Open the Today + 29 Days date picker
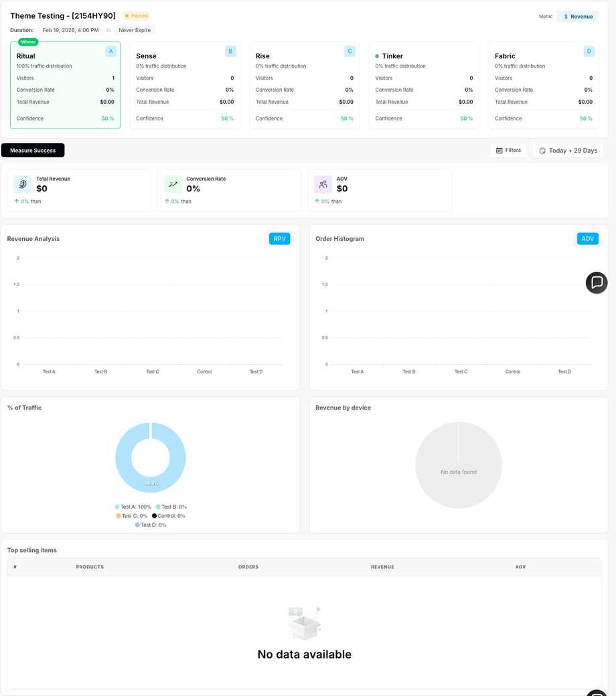The image size is (616, 696). point(568,151)
